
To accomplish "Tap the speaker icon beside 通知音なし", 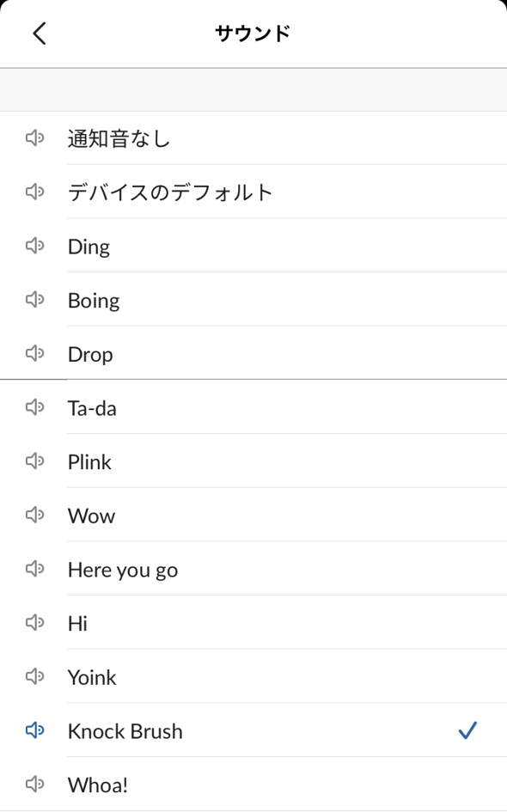I will pos(34,137).
